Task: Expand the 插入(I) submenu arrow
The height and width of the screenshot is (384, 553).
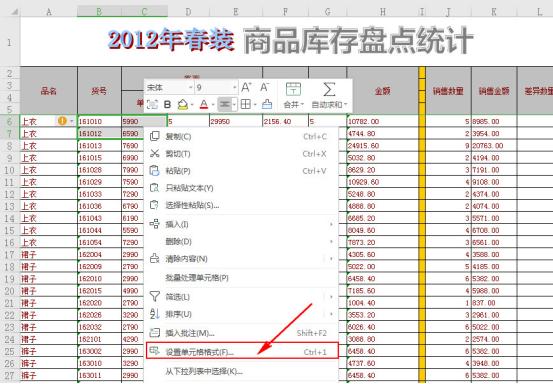Action: click(x=331, y=224)
